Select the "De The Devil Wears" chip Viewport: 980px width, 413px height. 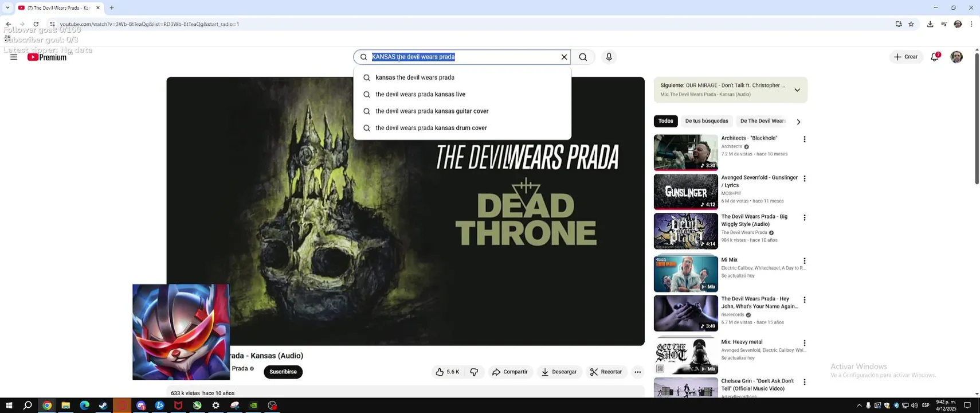tap(762, 121)
